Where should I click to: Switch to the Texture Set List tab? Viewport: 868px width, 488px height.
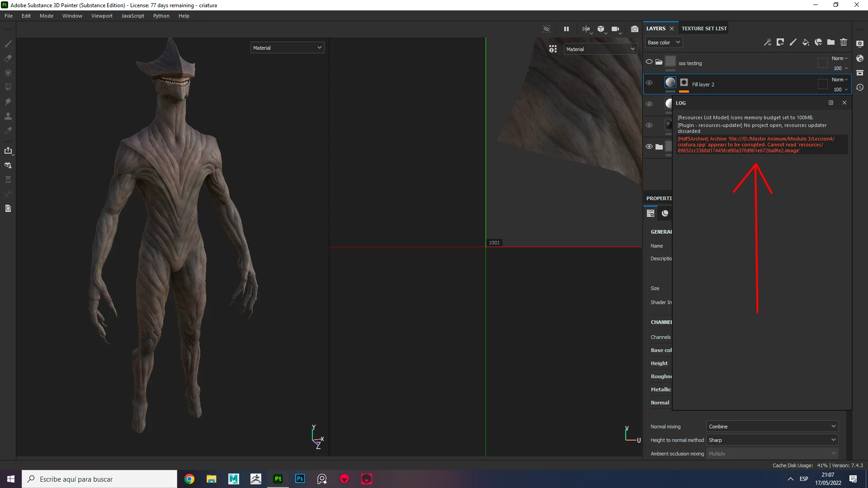(704, 28)
